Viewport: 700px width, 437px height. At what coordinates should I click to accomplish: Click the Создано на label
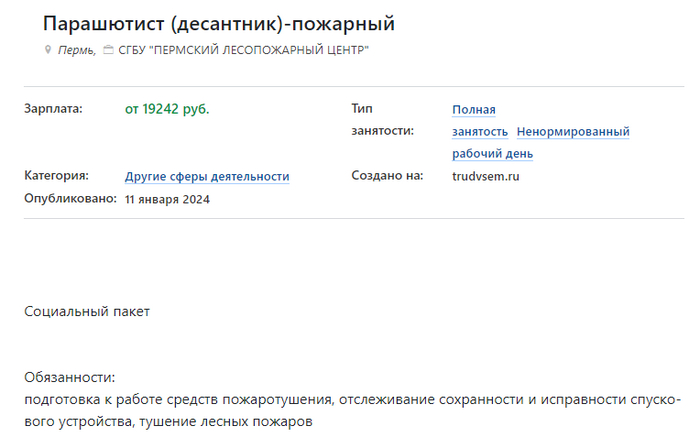pos(388,175)
